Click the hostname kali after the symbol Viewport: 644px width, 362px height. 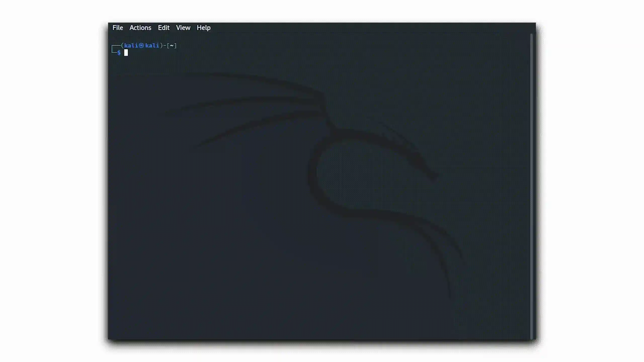[152, 46]
